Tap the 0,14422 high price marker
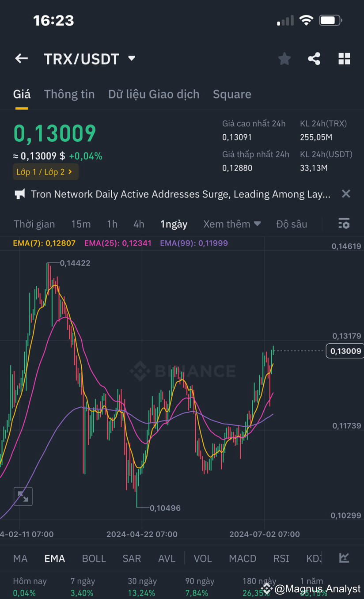This screenshot has width=364, height=599. click(x=75, y=263)
